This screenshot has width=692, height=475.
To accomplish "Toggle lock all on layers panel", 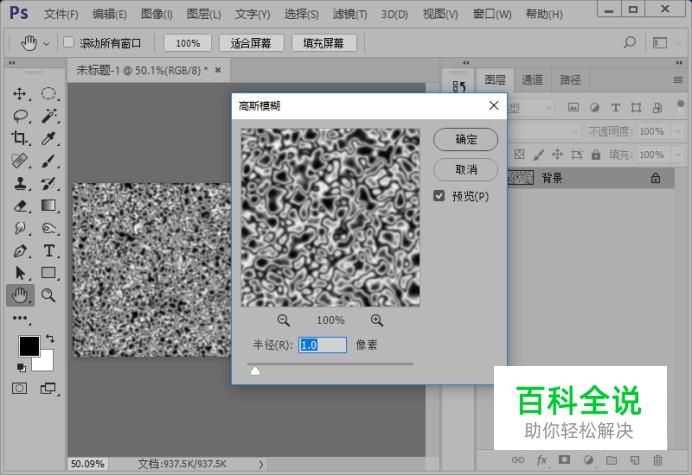I will coord(596,155).
